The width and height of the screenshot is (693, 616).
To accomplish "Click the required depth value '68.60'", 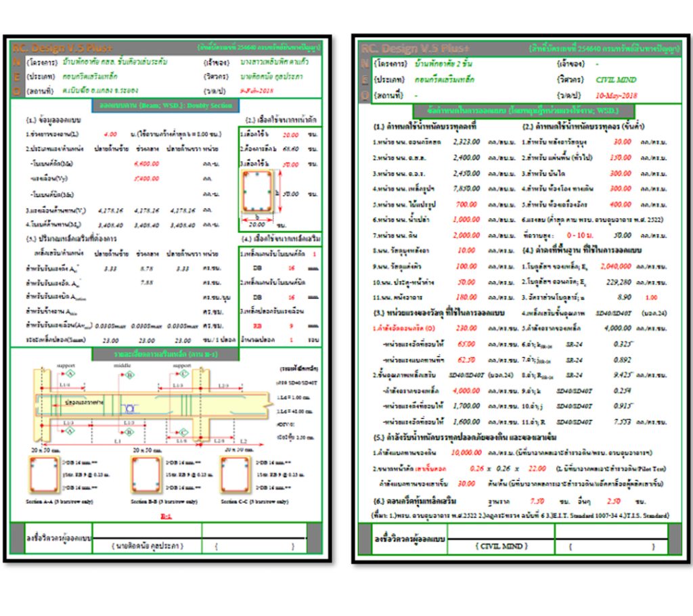I will (x=290, y=149).
